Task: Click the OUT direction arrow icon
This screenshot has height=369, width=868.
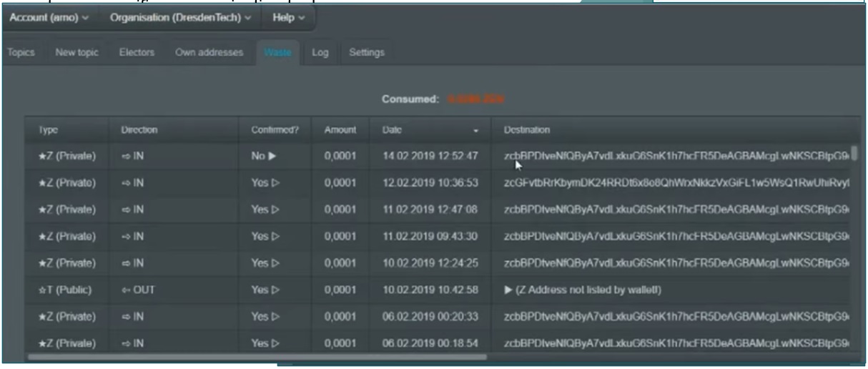Action: tap(126, 290)
